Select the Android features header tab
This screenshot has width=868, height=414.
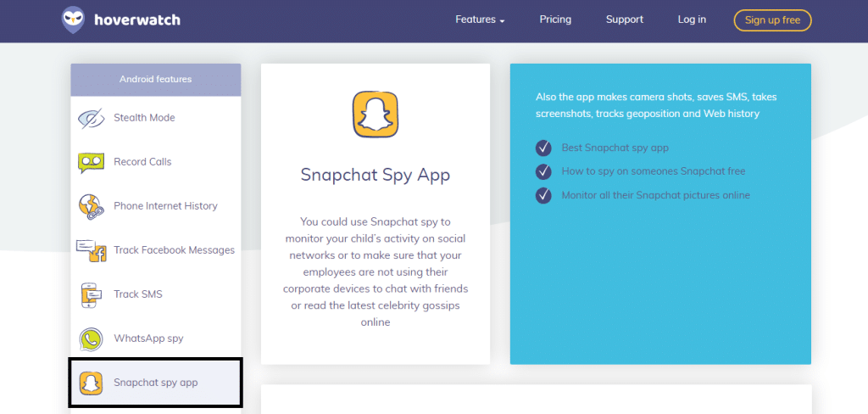click(x=156, y=79)
